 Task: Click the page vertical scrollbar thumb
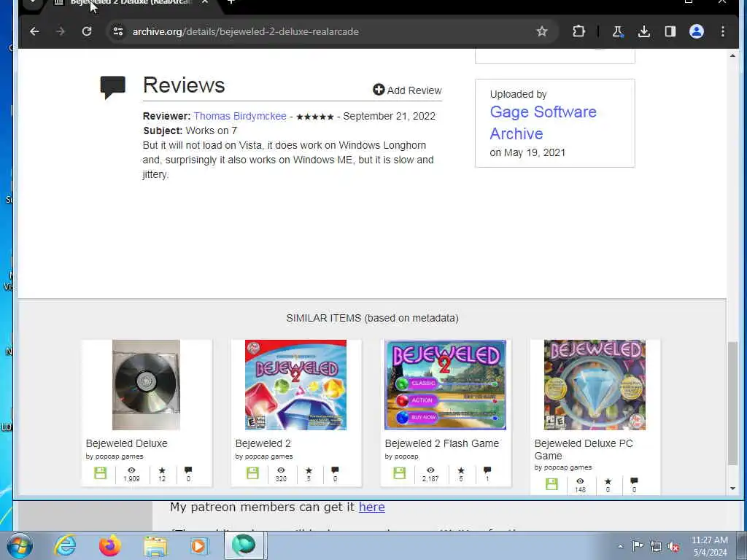732,403
